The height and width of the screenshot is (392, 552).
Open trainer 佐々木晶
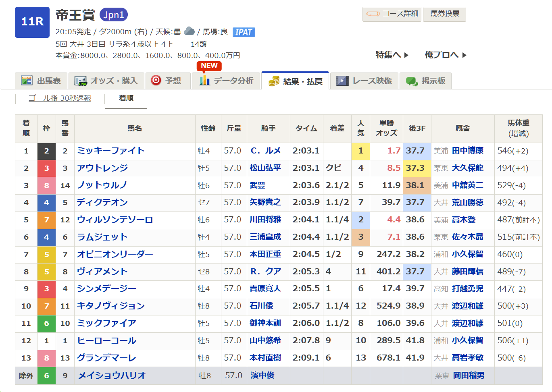(x=468, y=237)
